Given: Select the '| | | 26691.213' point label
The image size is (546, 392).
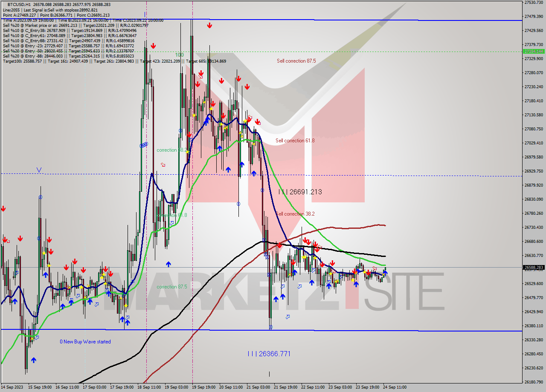Looking at the screenshot, I should [x=300, y=192].
